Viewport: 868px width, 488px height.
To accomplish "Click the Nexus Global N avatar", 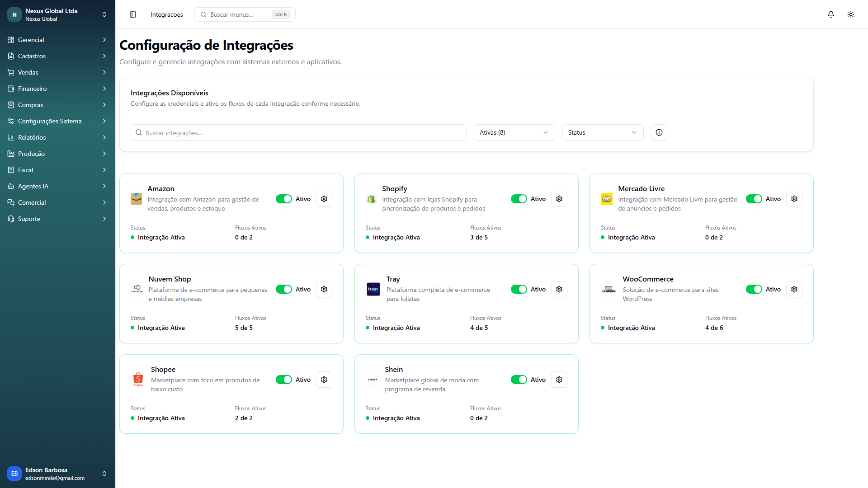I will click(14, 14).
